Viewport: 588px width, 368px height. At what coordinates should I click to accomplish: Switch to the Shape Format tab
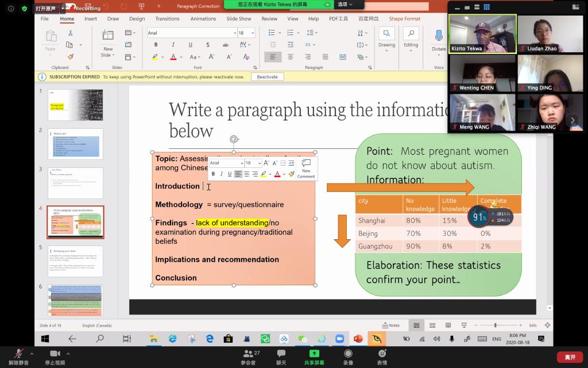pos(405,18)
